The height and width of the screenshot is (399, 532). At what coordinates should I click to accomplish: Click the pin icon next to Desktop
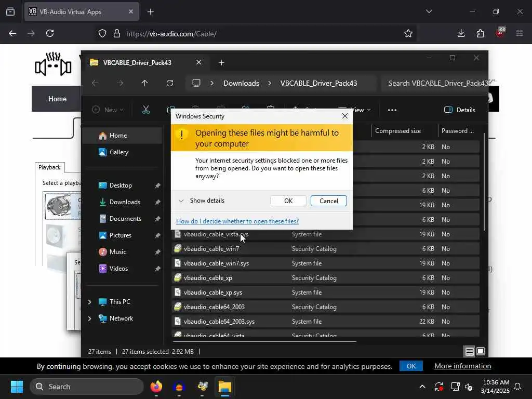pyautogui.click(x=157, y=185)
